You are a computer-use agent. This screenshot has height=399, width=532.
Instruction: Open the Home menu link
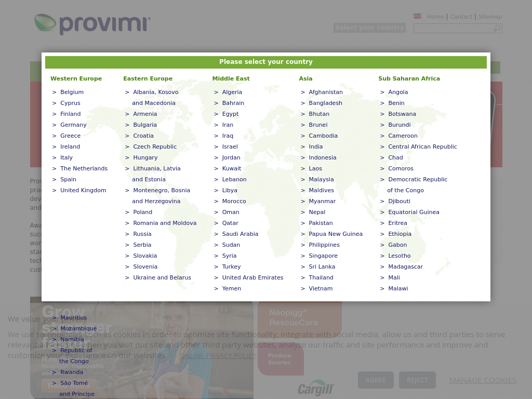(x=435, y=17)
